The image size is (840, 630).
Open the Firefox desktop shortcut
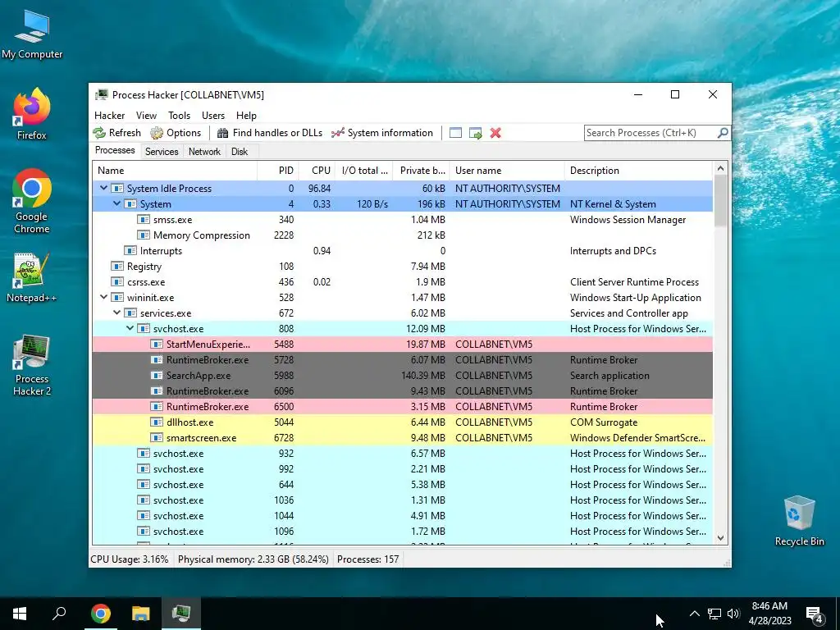point(32,113)
